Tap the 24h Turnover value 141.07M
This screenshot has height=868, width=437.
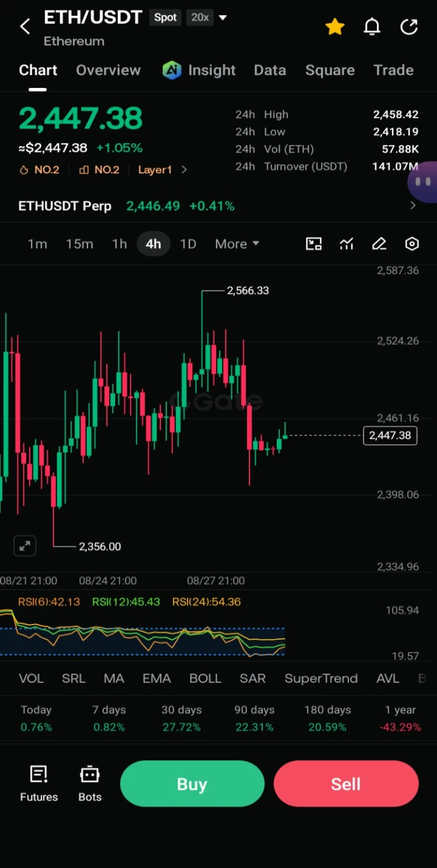click(x=396, y=166)
